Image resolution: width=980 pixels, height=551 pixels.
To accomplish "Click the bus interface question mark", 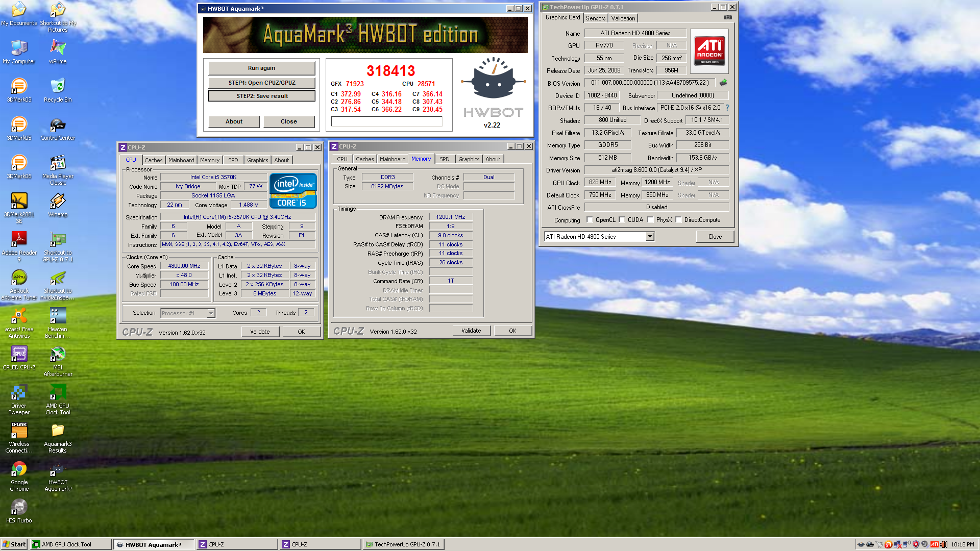I will pyautogui.click(x=727, y=108).
